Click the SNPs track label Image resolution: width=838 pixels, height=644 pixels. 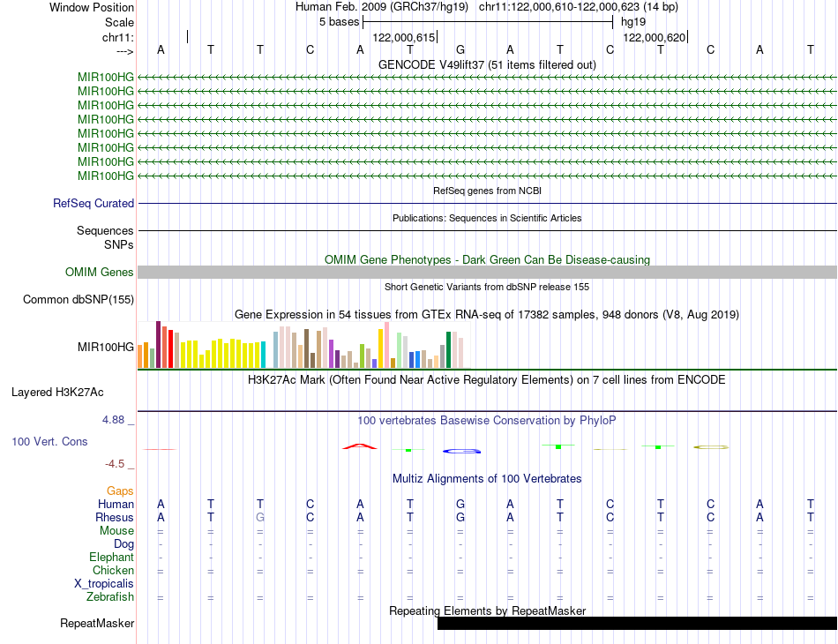[x=119, y=244]
